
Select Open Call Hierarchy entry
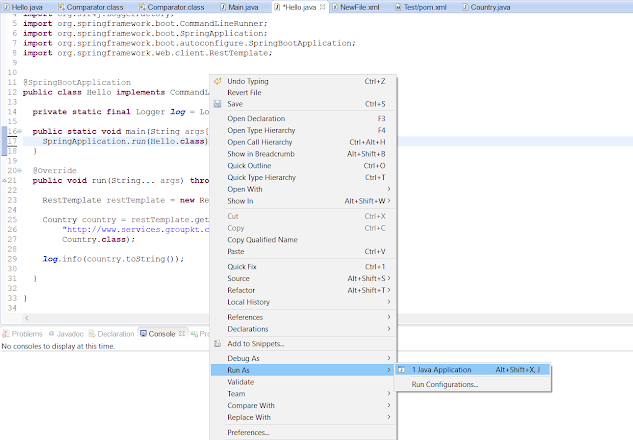(x=303, y=142)
